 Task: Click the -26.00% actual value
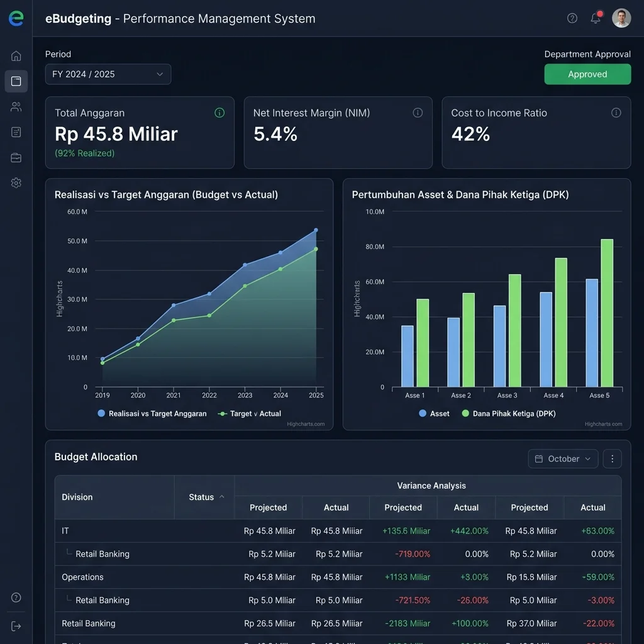pyautogui.click(x=473, y=600)
